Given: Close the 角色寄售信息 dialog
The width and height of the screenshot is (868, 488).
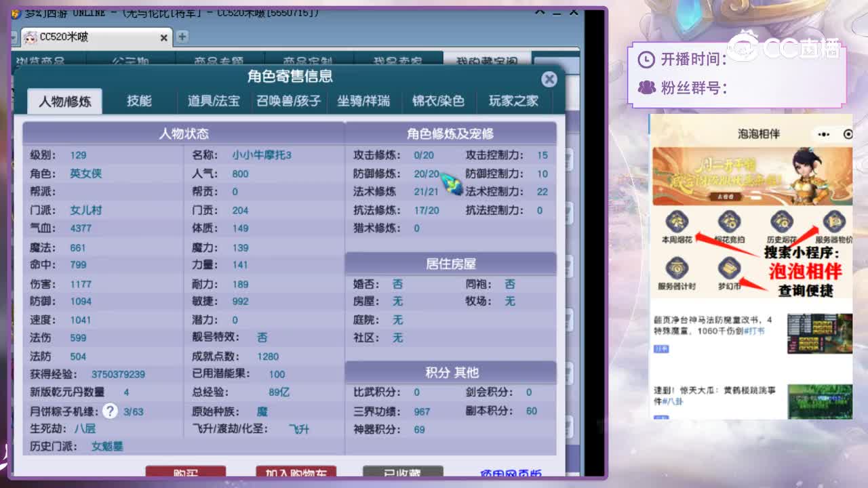Looking at the screenshot, I should pyautogui.click(x=549, y=79).
